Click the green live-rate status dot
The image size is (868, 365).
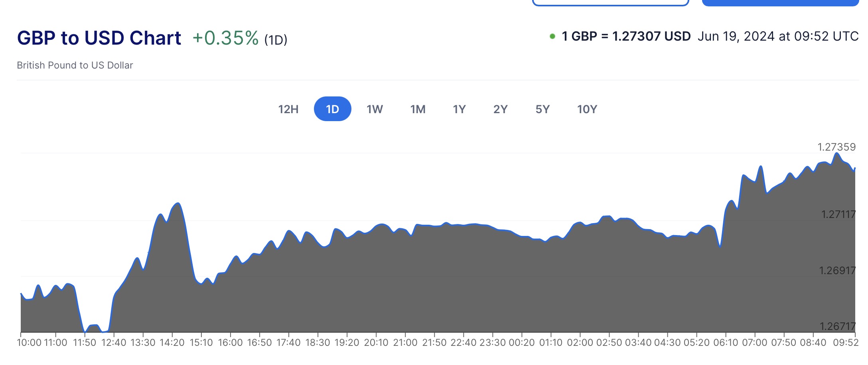(x=552, y=37)
